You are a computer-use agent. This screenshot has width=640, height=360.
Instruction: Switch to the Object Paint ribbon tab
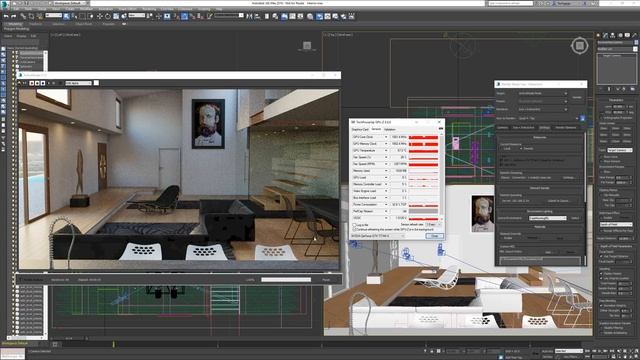[84, 24]
